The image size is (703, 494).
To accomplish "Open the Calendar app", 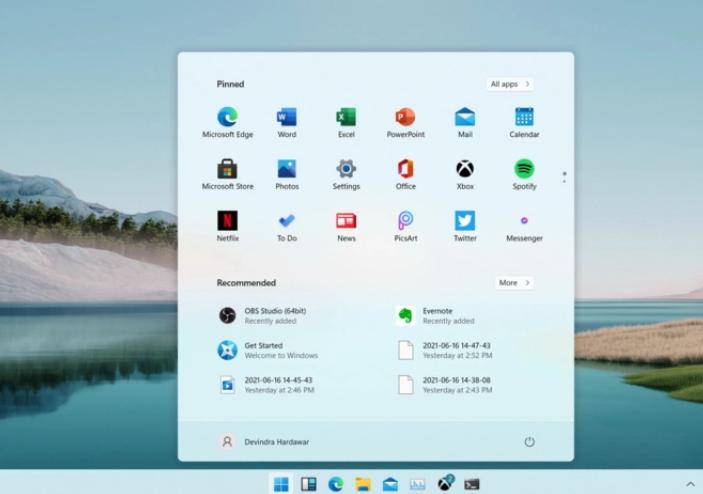I will click(524, 122).
